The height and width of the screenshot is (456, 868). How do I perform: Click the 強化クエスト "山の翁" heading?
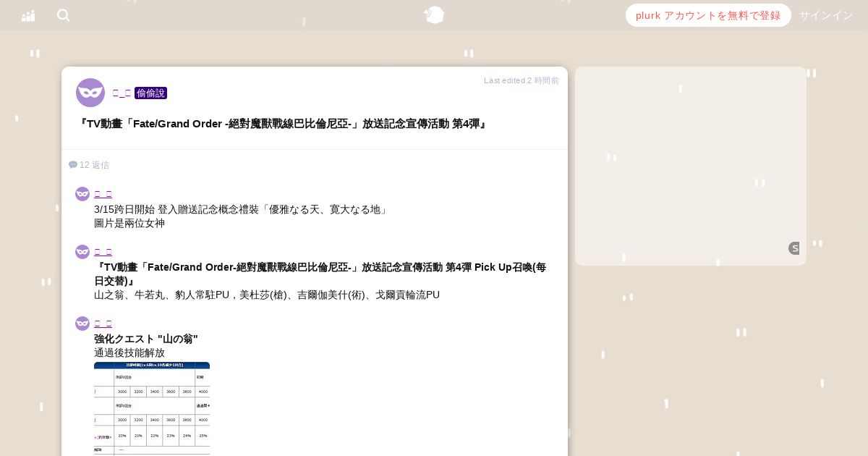[x=146, y=339]
